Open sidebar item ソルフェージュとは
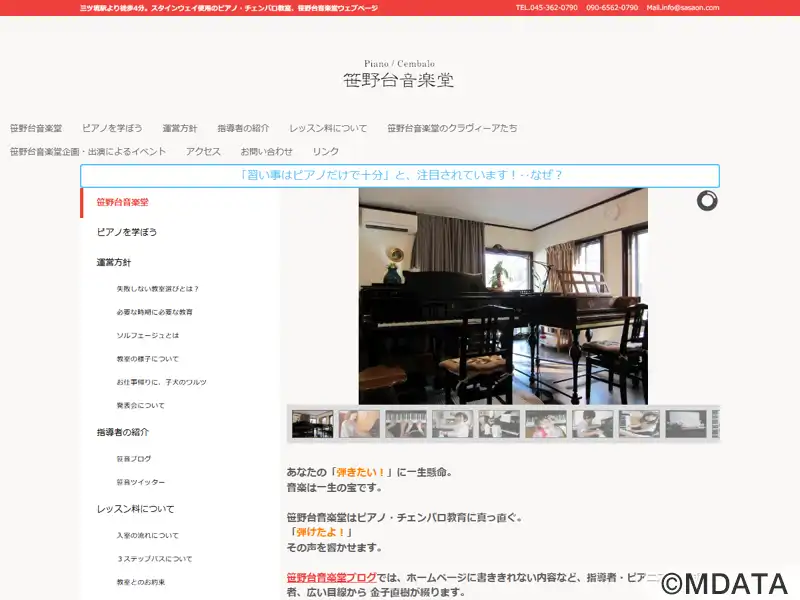Viewport: 800px width, 600px height. pos(148,335)
